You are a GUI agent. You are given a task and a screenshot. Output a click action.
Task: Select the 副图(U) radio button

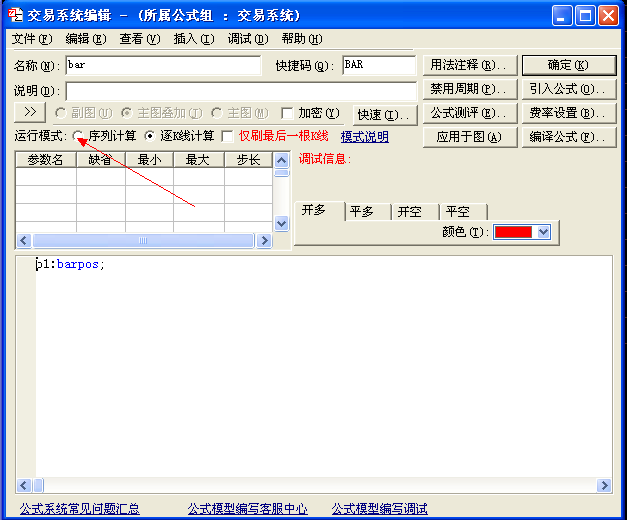pos(61,113)
